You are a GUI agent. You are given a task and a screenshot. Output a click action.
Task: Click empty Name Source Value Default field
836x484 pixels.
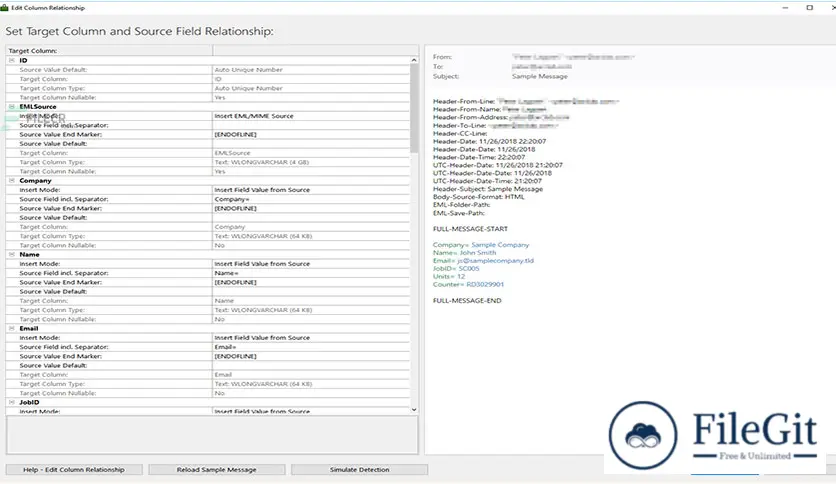pyautogui.click(x=311, y=292)
